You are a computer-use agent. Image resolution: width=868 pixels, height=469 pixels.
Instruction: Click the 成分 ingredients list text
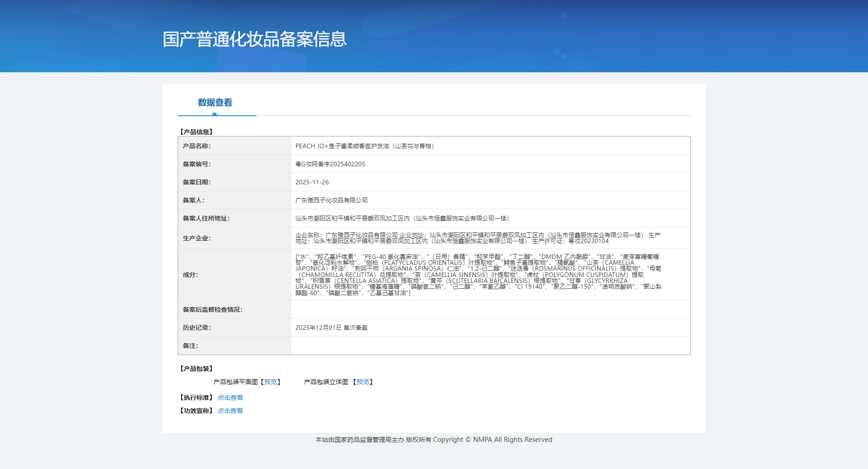coord(477,275)
